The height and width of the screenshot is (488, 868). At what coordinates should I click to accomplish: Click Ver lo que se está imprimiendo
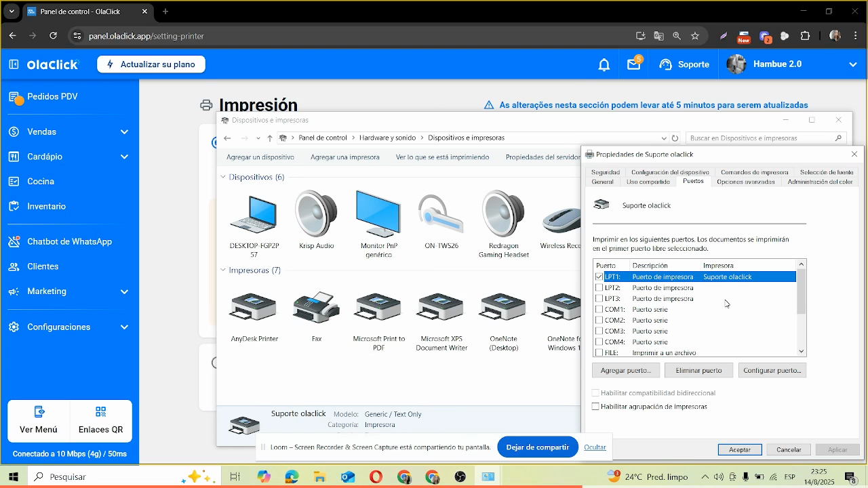(442, 157)
